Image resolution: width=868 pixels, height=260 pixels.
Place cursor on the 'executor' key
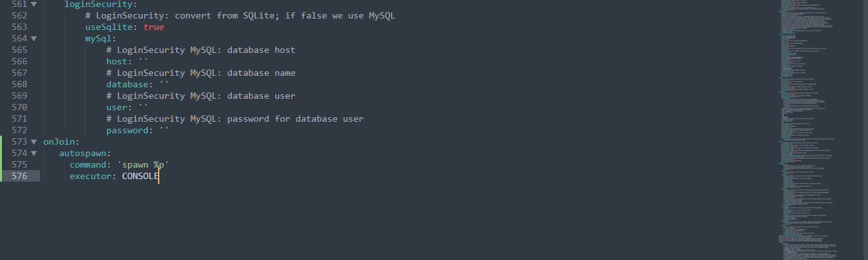click(92, 177)
